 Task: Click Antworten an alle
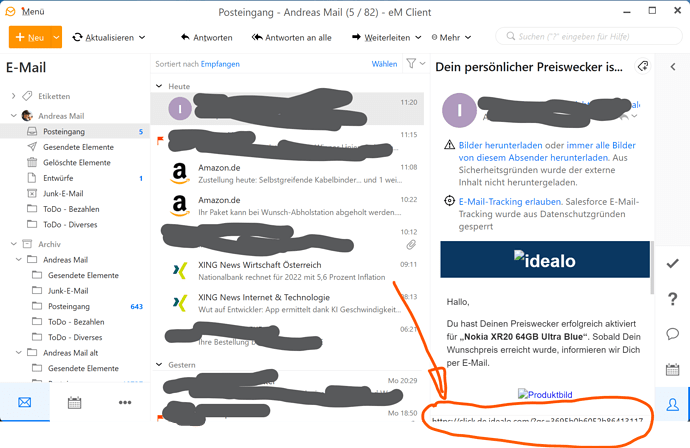pyautogui.click(x=291, y=37)
